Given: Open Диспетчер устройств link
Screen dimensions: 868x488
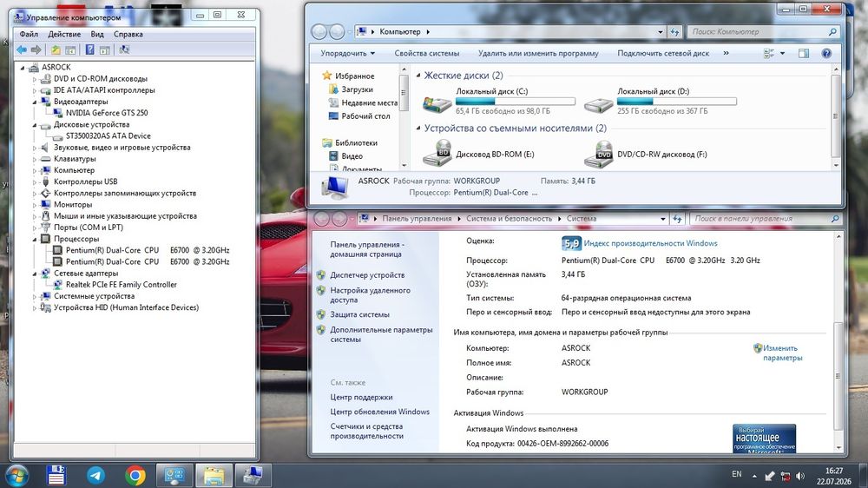Looking at the screenshot, I should click(367, 275).
